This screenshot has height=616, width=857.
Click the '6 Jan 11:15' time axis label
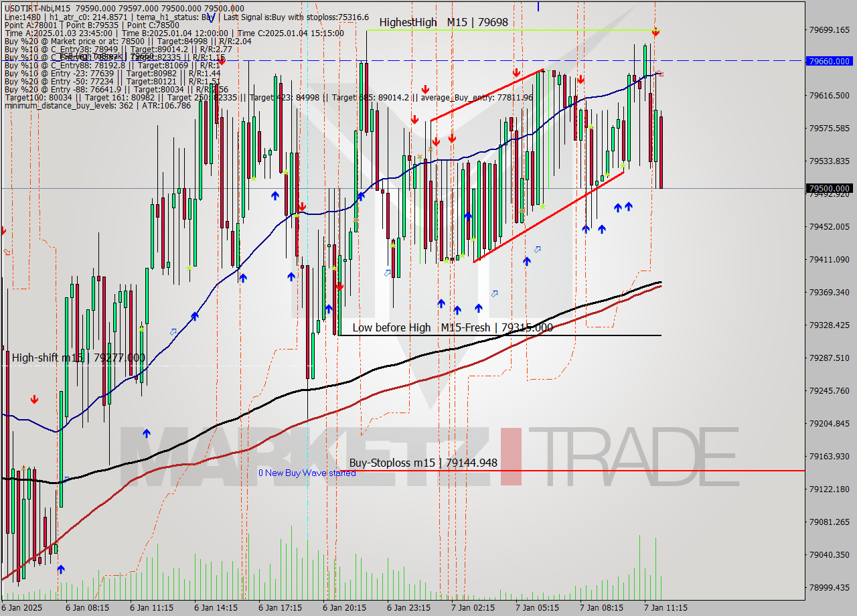click(151, 608)
